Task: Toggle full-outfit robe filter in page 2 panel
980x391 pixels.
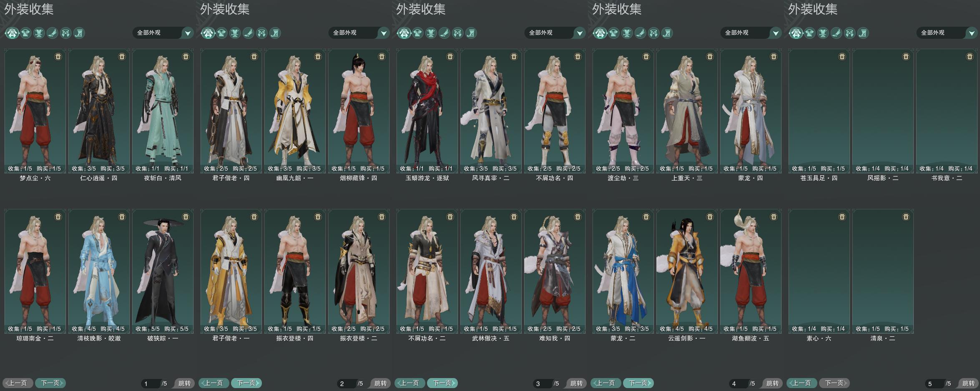Action: click(208, 33)
